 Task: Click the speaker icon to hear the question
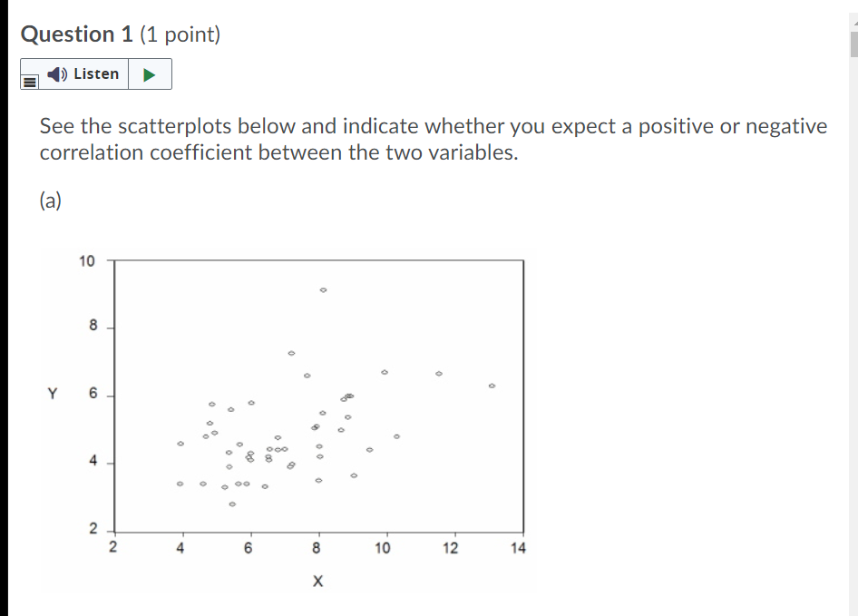pyautogui.click(x=56, y=73)
